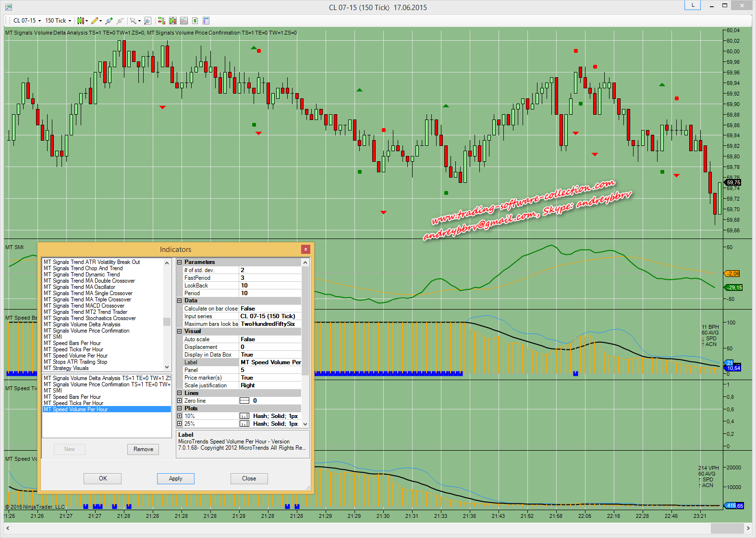Click the Apply button
Screen dimensions: 756x538
click(x=175, y=478)
